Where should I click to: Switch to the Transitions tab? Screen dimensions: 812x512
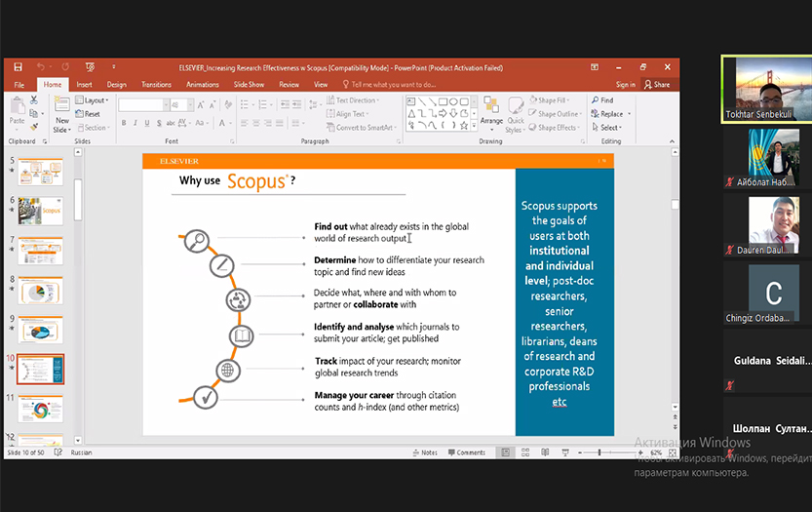[x=156, y=85]
